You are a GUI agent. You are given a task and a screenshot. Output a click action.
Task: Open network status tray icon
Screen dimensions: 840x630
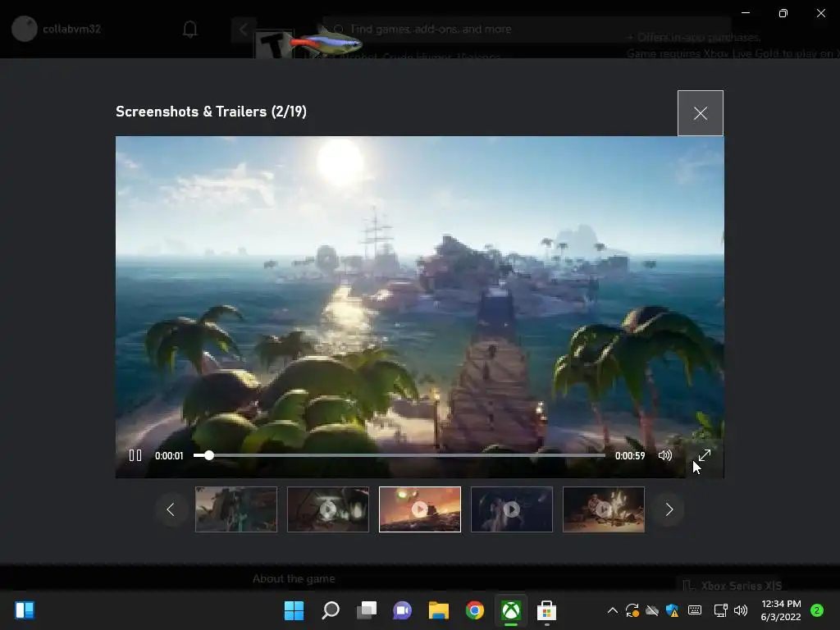720,610
